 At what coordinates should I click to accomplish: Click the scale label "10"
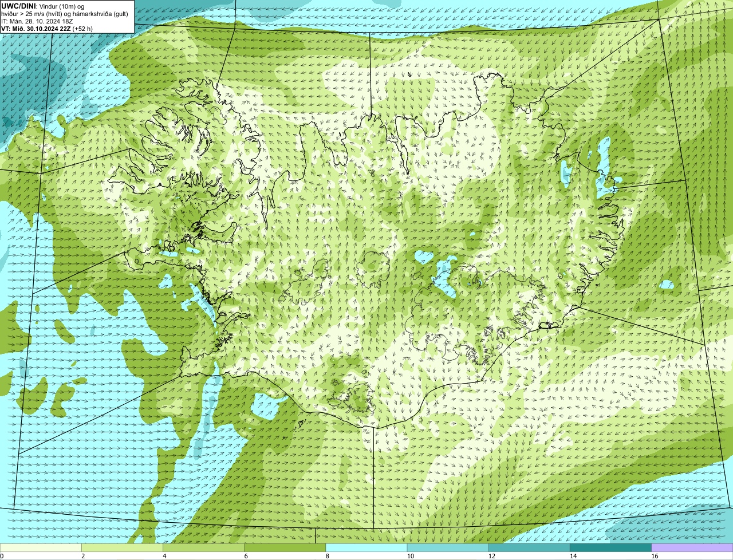click(x=410, y=556)
